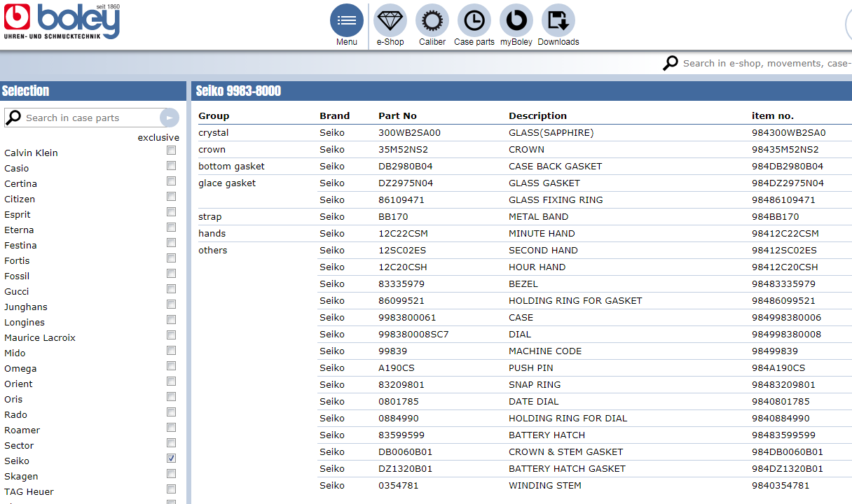The width and height of the screenshot is (852, 504).
Task: Open item no. 984300WB2SA0 link
Action: 788,133
